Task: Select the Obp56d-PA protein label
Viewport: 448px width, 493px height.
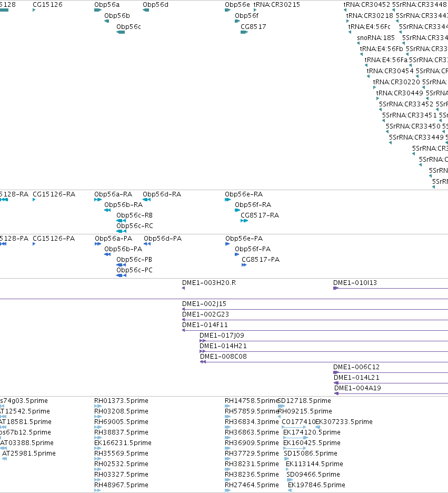Action: pos(163,239)
